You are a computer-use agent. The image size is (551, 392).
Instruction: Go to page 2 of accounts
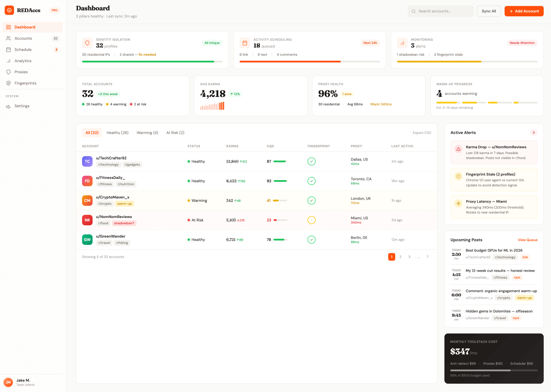point(400,257)
